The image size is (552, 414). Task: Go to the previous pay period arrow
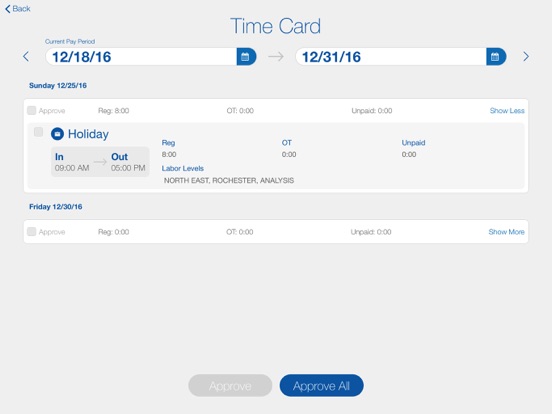(26, 56)
